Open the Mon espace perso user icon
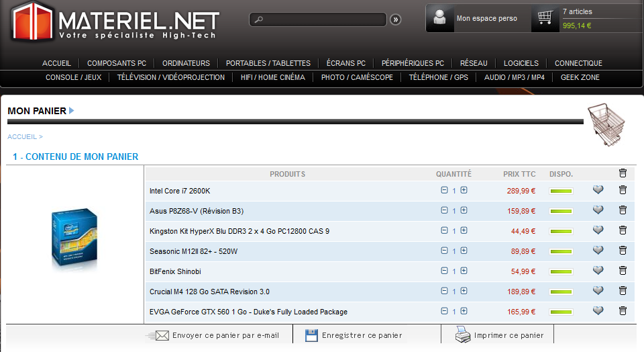 tap(440, 18)
